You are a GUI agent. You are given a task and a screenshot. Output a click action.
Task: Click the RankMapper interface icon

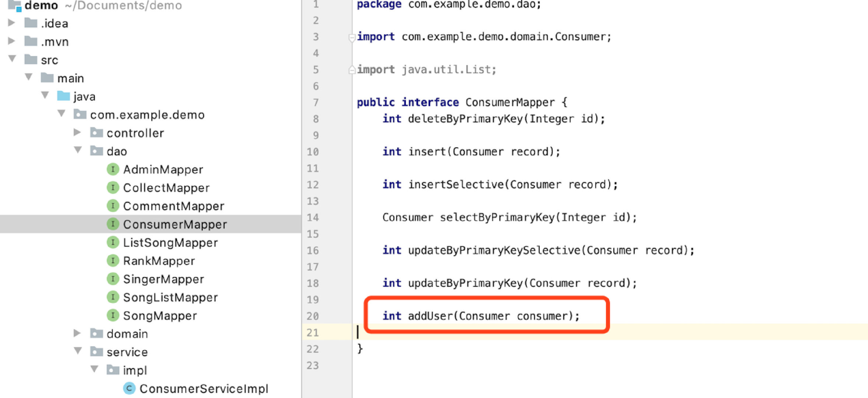(x=113, y=261)
